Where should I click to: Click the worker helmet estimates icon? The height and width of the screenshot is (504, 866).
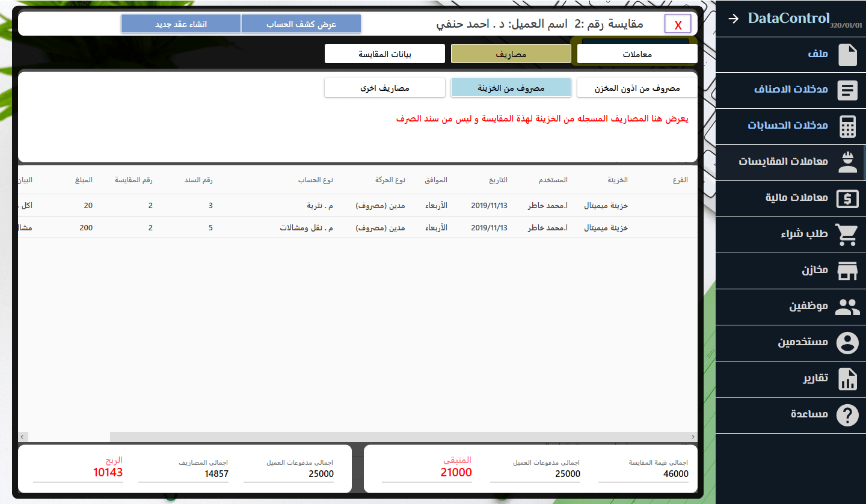[847, 163]
